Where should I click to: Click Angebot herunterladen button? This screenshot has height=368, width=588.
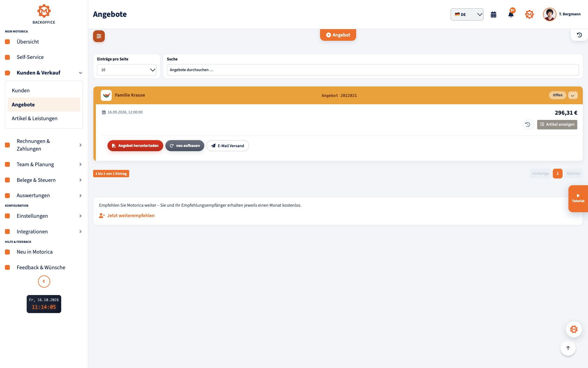point(135,146)
